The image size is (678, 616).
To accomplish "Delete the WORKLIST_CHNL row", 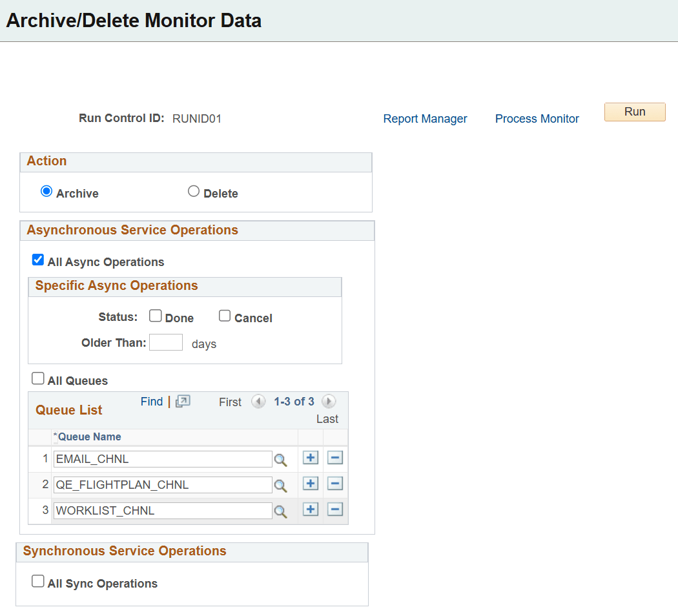I will 334,509.
